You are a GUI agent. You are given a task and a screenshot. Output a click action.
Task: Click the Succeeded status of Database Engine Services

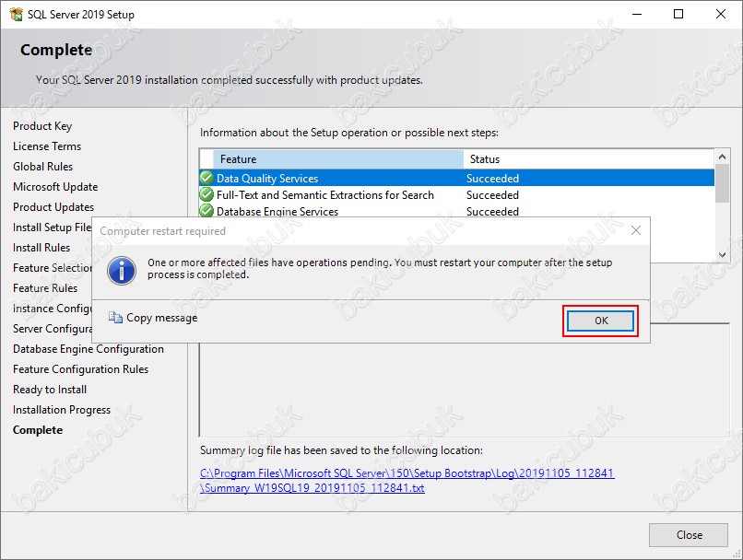point(492,211)
